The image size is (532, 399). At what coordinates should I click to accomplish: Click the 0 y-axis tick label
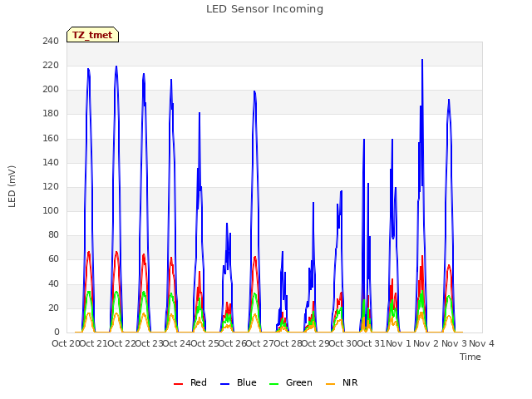tap(57, 332)
